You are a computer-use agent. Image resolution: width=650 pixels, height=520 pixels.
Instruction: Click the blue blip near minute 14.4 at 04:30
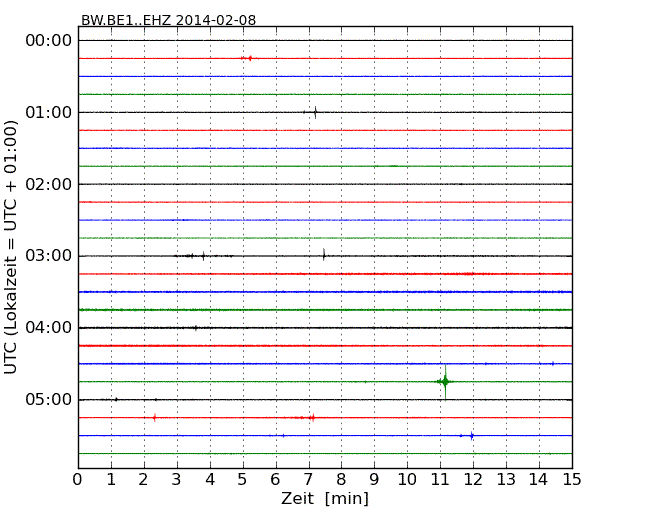[553, 364]
